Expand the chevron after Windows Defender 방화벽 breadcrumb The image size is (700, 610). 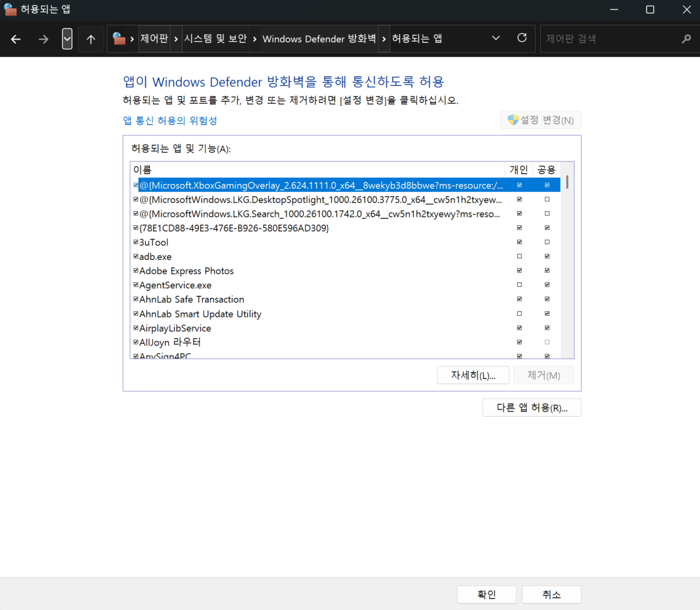(x=384, y=39)
